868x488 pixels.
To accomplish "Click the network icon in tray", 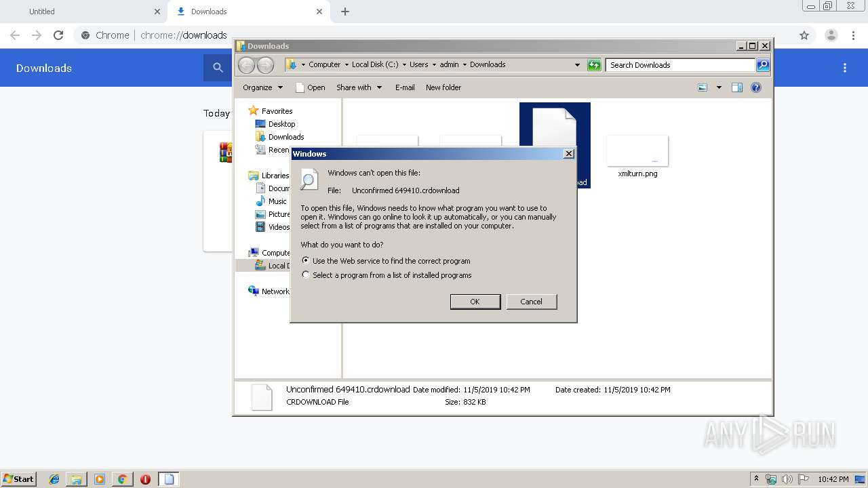I will click(x=771, y=479).
